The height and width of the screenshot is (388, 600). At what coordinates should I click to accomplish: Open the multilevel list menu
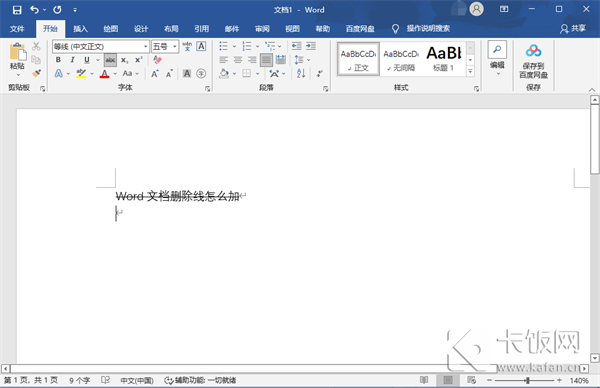[x=273, y=46]
